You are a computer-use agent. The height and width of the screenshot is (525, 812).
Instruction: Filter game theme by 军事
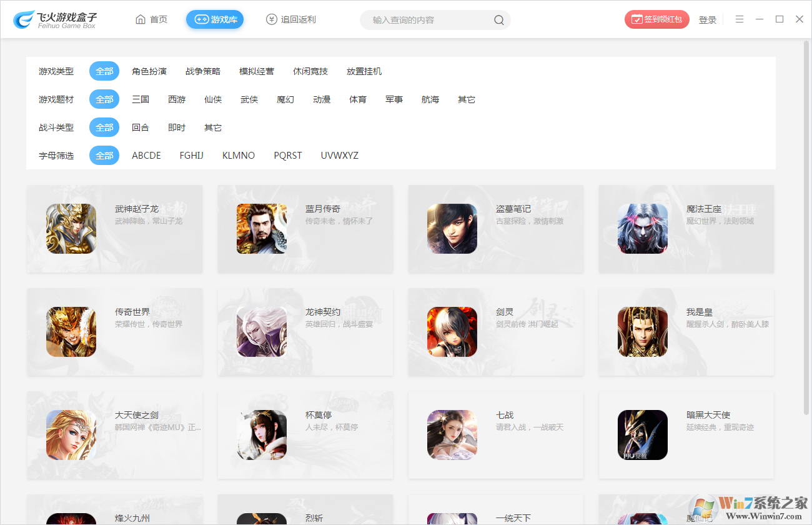coord(394,99)
